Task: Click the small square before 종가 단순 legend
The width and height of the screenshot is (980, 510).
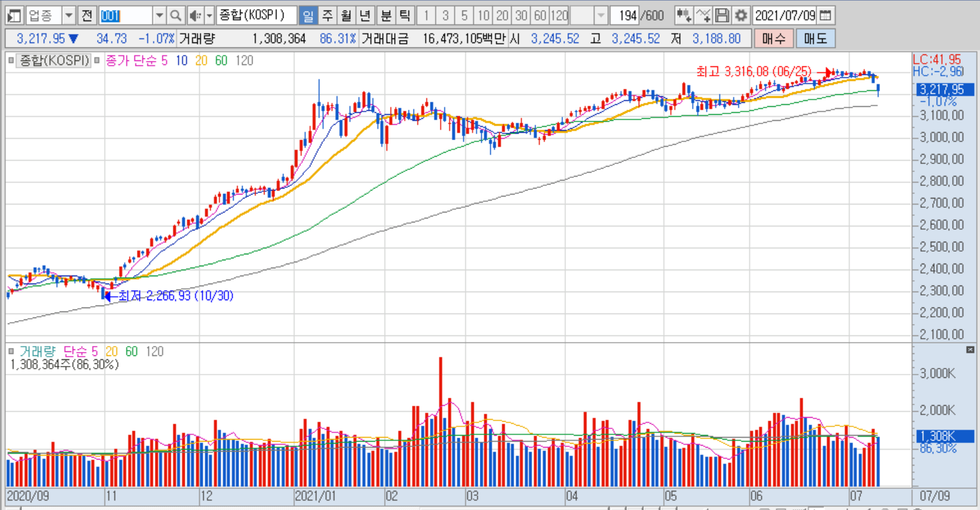Action: pyautogui.click(x=97, y=61)
